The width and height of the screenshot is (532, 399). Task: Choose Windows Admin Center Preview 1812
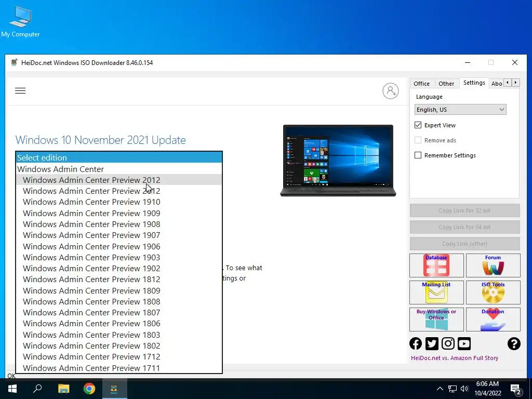[x=119, y=279]
